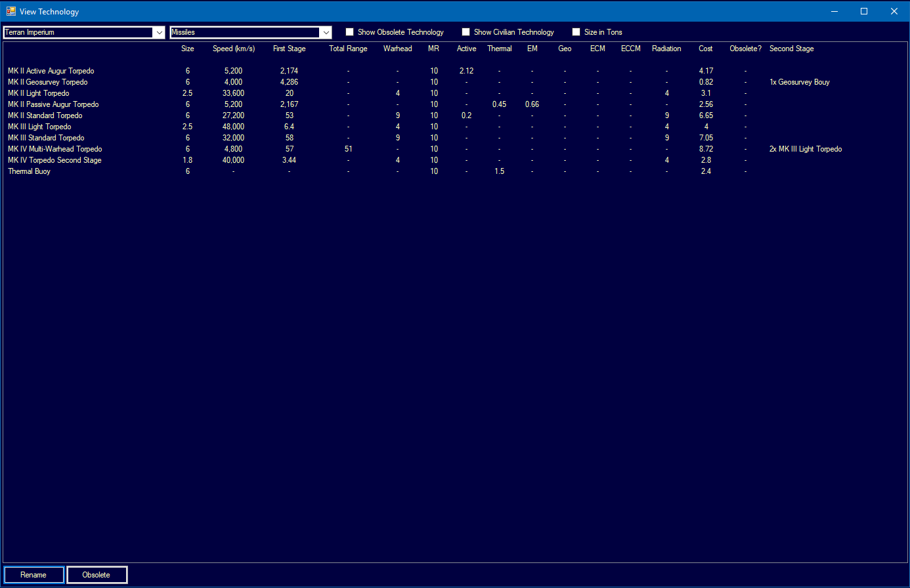Click the Rename button
Viewport: 910px width, 588px height.
[33, 575]
